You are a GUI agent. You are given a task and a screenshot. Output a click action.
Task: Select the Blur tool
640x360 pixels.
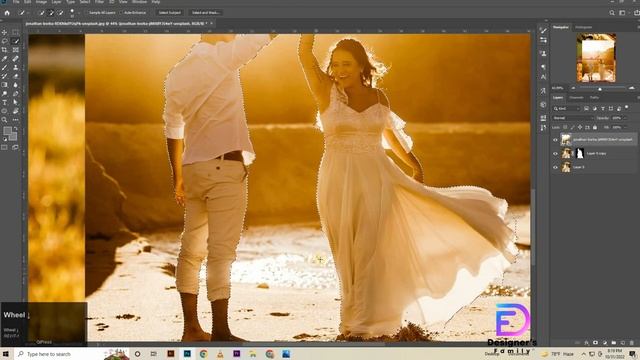point(16,85)
